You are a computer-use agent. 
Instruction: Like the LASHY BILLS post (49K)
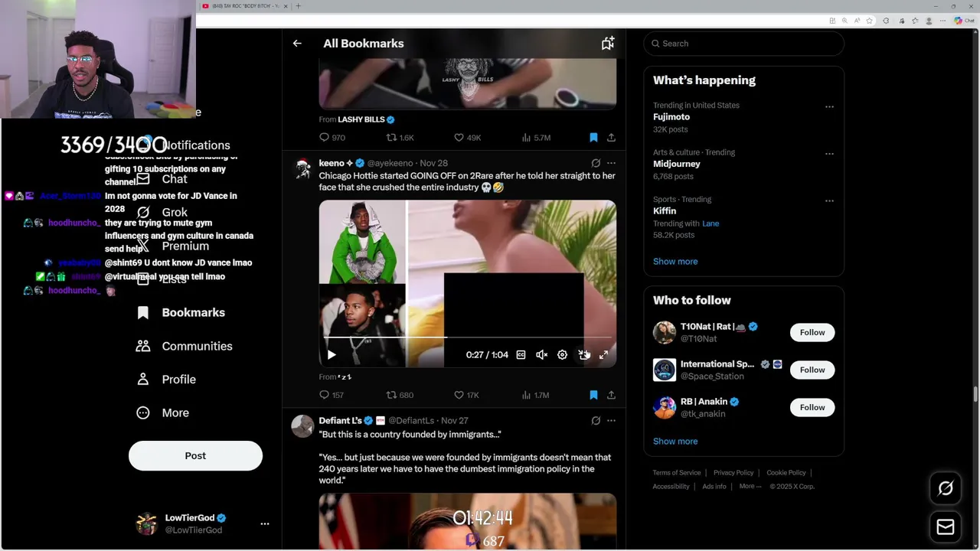pyautogui.click(x=467, y=138)
